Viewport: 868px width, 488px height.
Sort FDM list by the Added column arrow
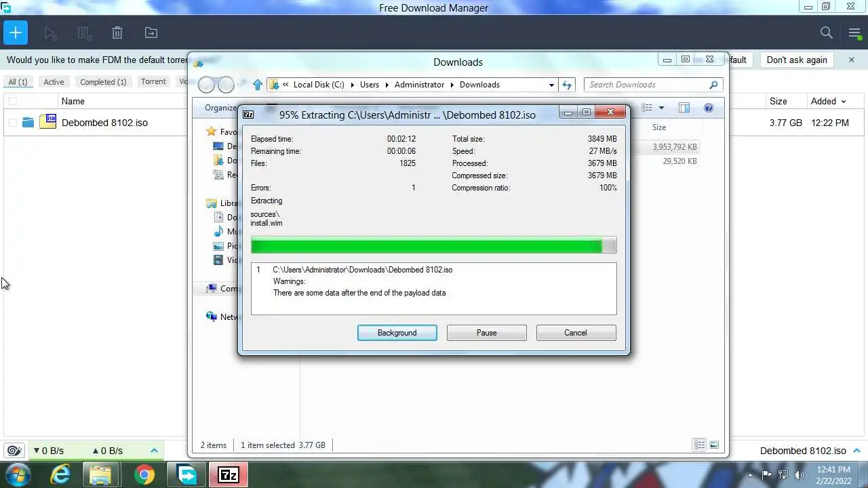coord(844,102)
